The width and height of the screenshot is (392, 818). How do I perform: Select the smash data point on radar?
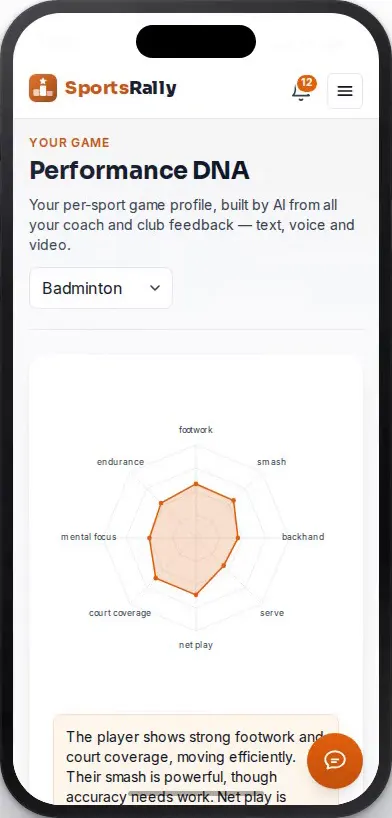[x=233, y=500]
